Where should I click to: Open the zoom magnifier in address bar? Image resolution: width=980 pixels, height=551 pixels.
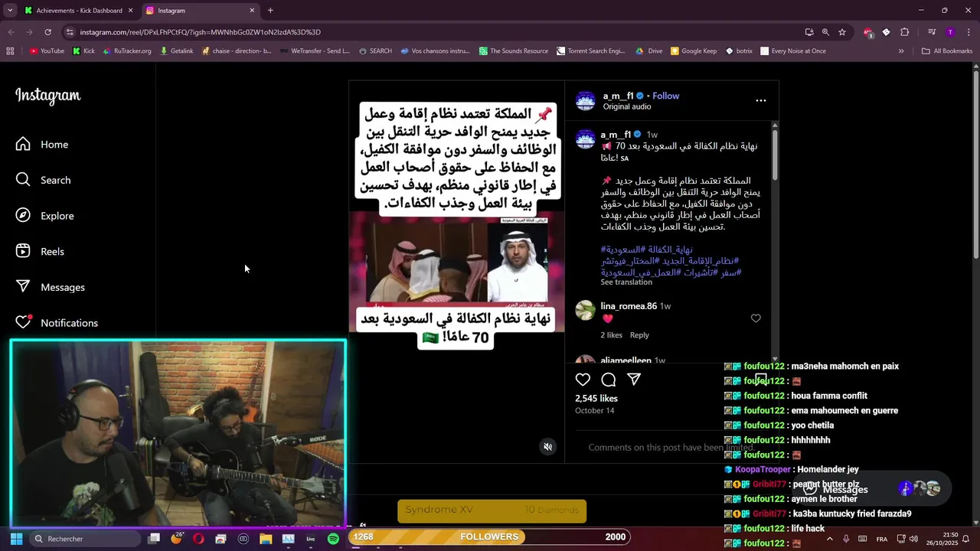(825, 32)
